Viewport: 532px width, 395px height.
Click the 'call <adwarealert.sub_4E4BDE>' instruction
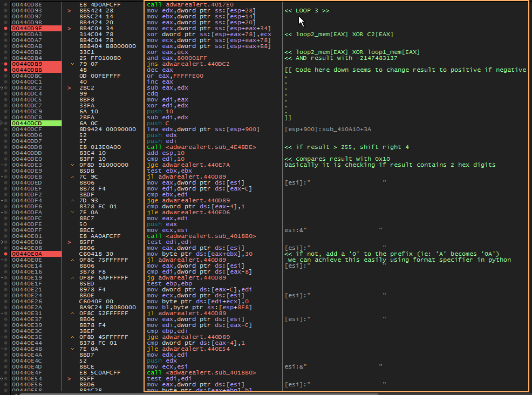point(202,147)
